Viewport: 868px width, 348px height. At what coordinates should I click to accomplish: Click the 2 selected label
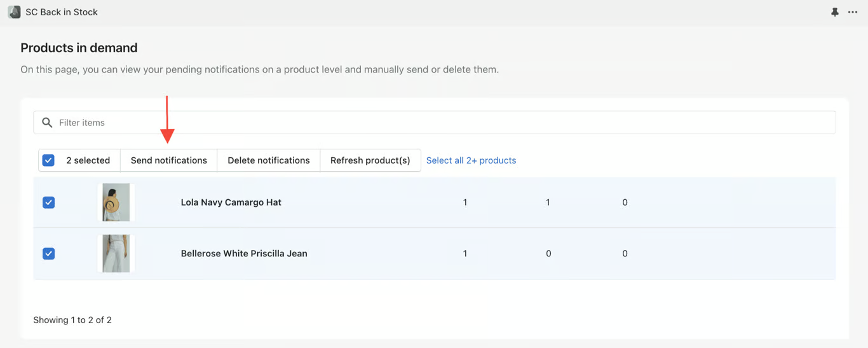pyautogui.click(x=88, y=160)
